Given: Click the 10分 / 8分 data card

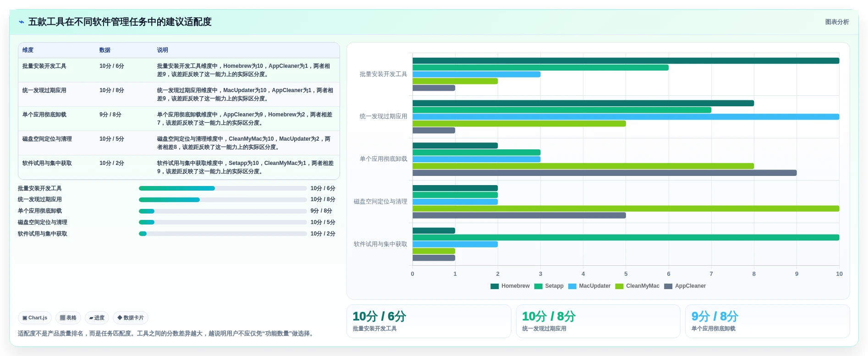Looking at the screenshot, I should [x=598, y=321].
